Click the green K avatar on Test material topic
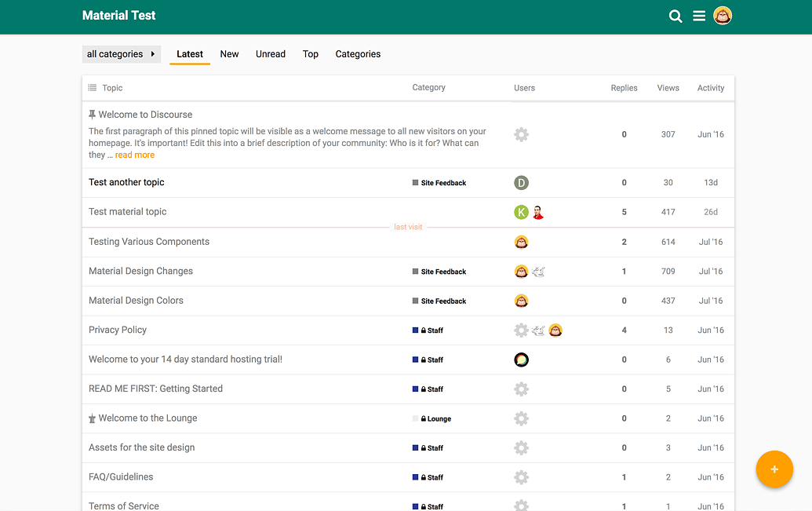The image size is (812, 511). click(521, 212)
